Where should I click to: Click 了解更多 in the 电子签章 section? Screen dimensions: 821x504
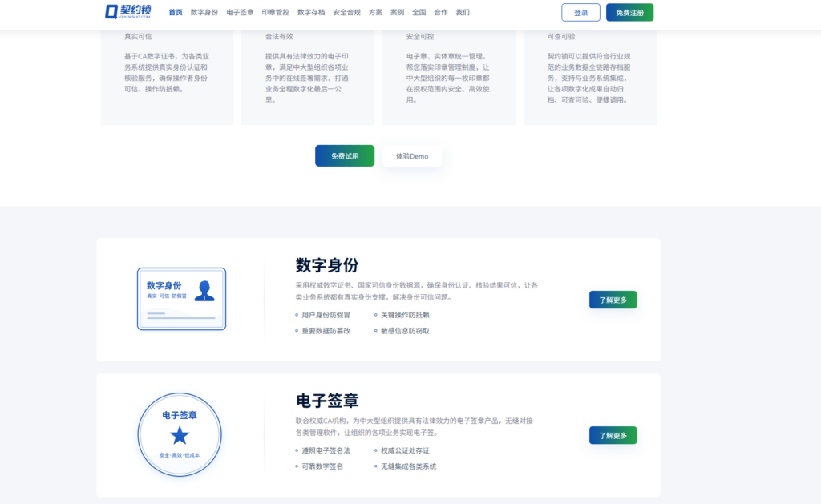point(613,435)
